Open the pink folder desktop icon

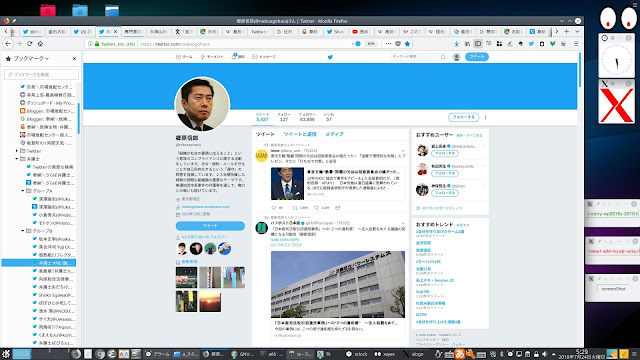pos(48,10)
